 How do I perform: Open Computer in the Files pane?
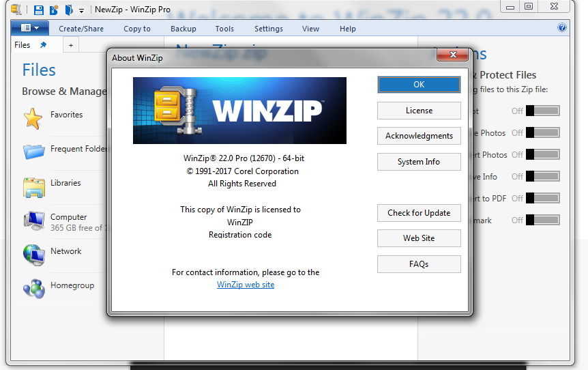[69, 217]
